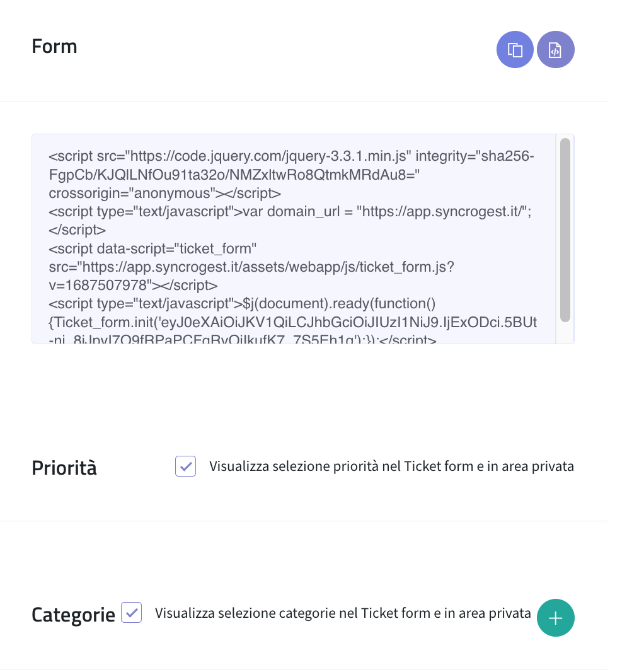Toggle 'Visualizza selezione priorità' checkbox
The height and width of the screenshot is (672, 644).
coord(185,466)
